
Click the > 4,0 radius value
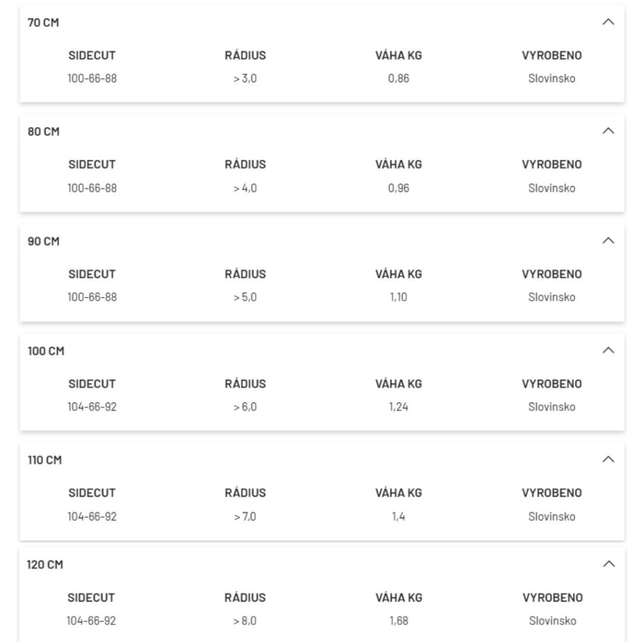click(245, 189)
